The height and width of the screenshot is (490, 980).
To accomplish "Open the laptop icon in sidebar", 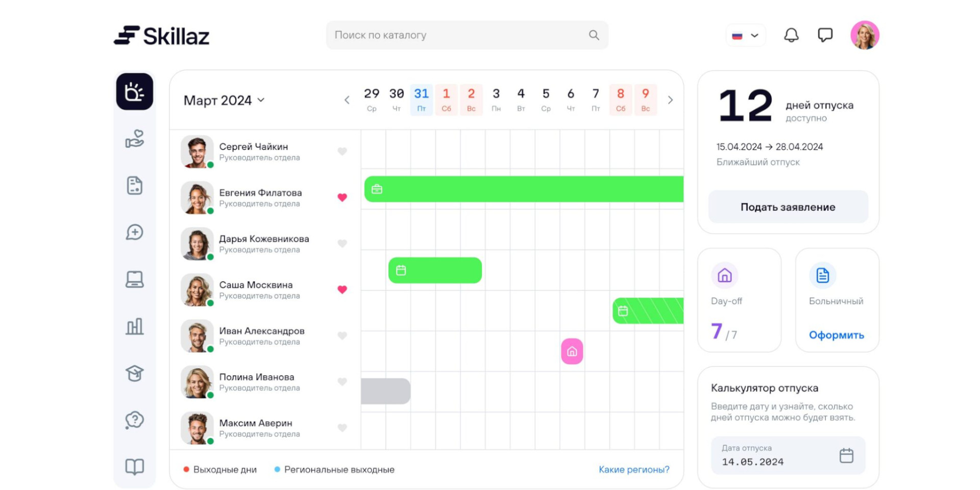I will (134, 279).
